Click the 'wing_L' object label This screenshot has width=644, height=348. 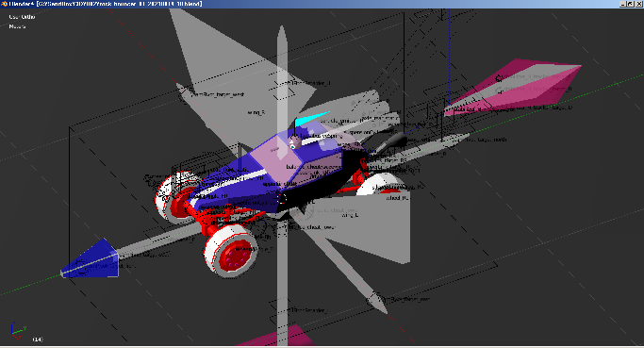point(350,215)
